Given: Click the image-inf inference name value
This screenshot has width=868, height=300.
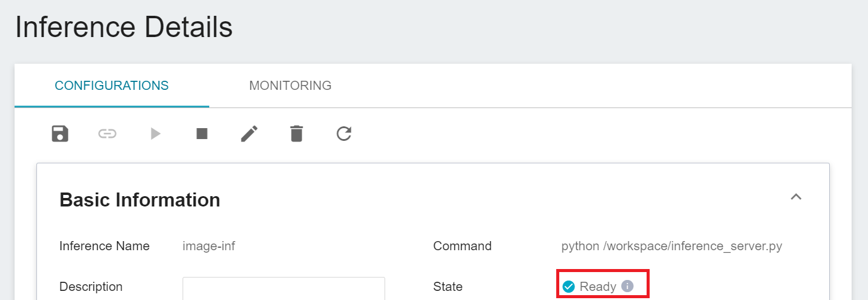Looking at the screenshot, I should tap(209, 246).
